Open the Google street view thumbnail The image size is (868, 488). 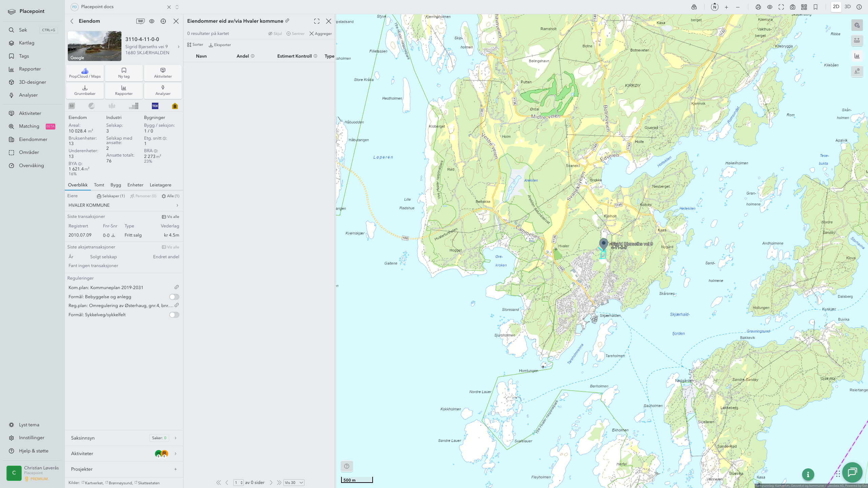click(x=95, y=46)
